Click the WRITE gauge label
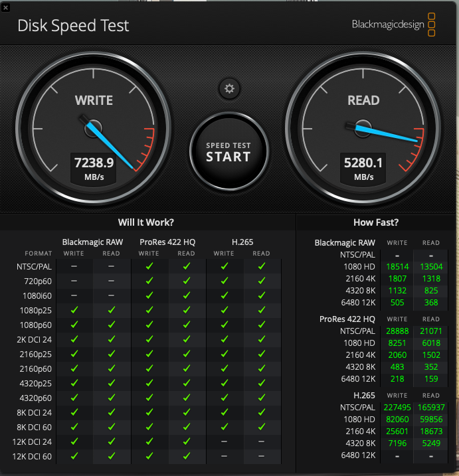The width and height of the screenshot is (459, 476). point(94,100)
